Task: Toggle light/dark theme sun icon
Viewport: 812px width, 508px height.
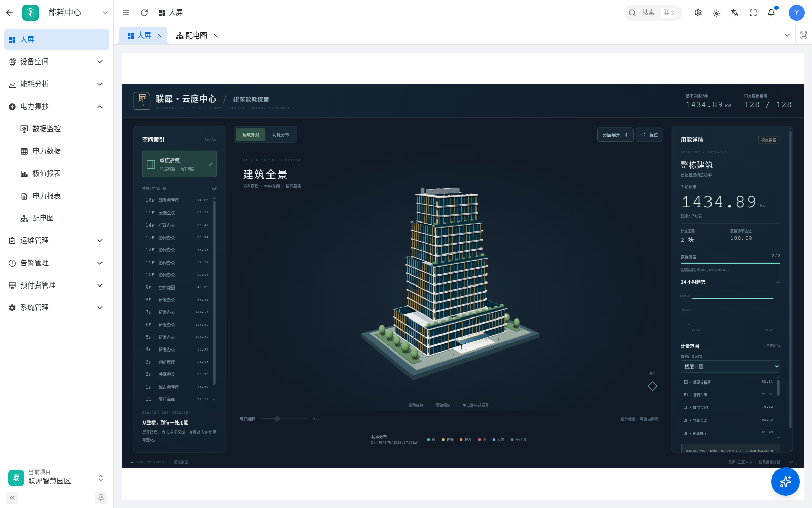Action: [717, 13]
